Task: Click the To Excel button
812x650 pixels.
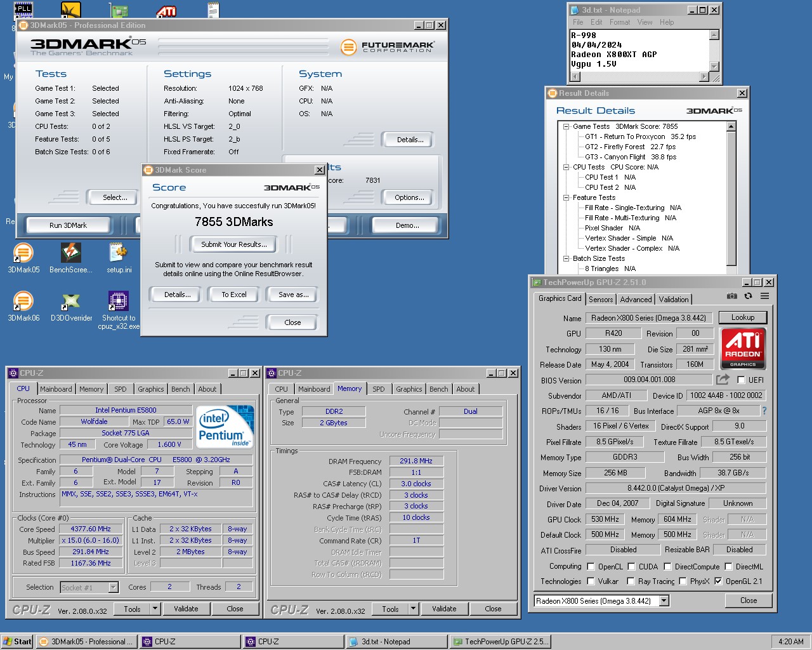Action: 234,295
